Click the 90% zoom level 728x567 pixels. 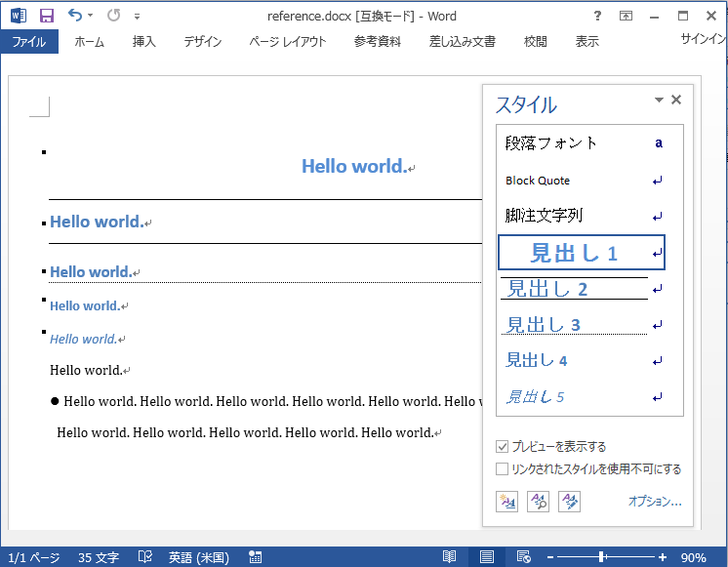694,557
